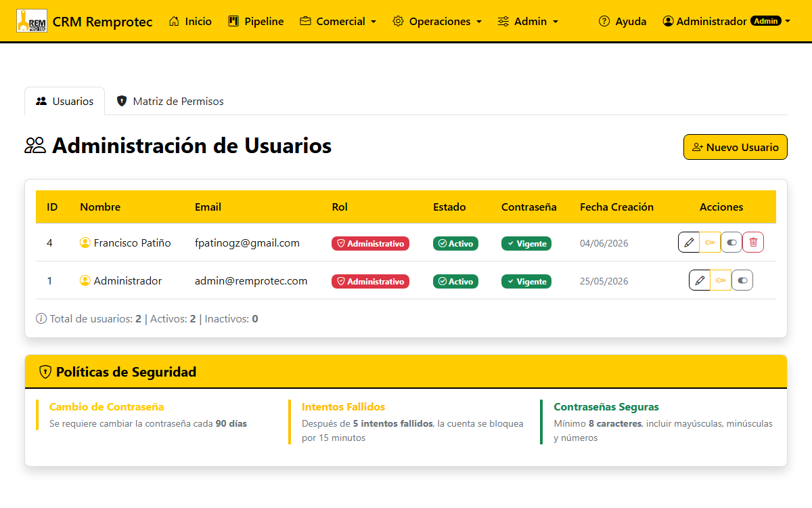Screen dimensions: 812x508
Task: Click the Políticas de Seguridad header
Action: tap(406, 371)
